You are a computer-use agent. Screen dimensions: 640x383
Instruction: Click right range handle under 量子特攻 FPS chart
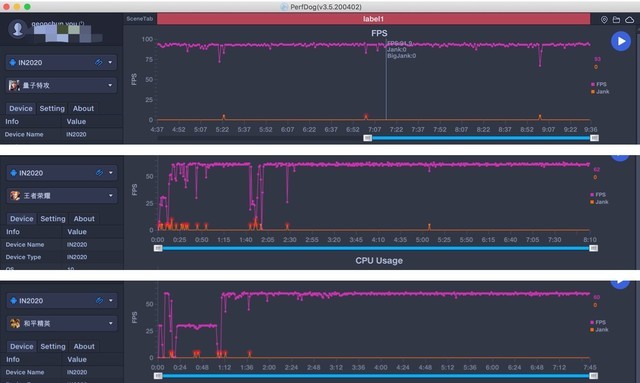tap(594, 138)
